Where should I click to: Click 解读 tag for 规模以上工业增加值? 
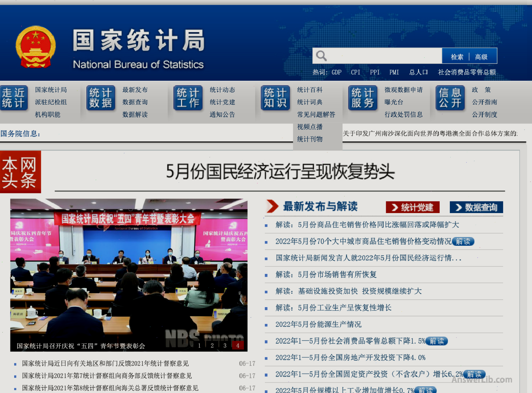tap(426, 390)
